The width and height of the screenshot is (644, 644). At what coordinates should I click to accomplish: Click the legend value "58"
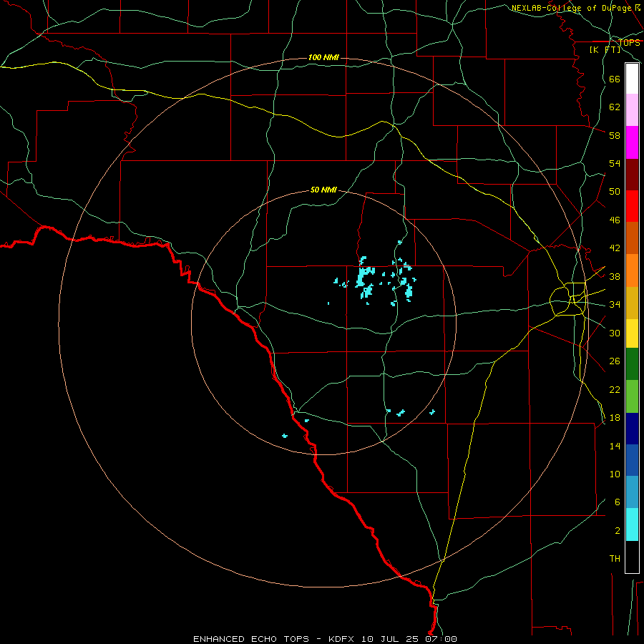click(615, 135)
